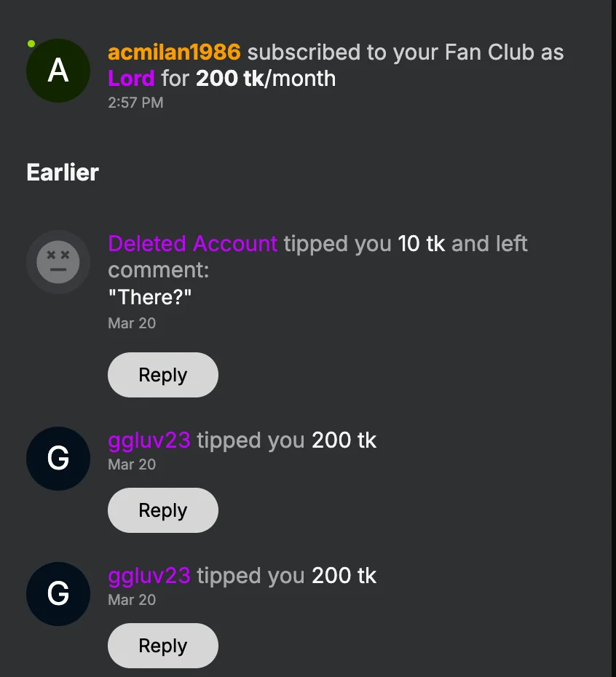Viewport: 616px width, 677px height.
Task: Click the Mar 20 date under Deleted Account's comment
Action: pyautogui.click(x=132, y=322)
